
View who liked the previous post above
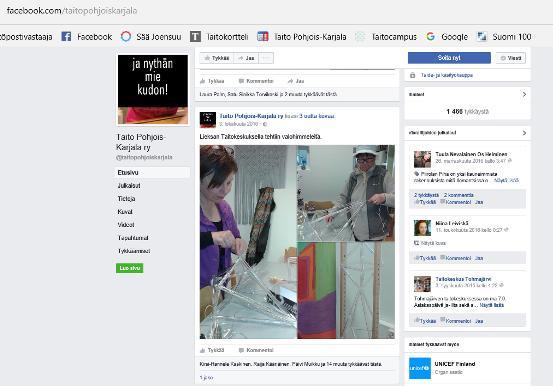click(268, 94)
